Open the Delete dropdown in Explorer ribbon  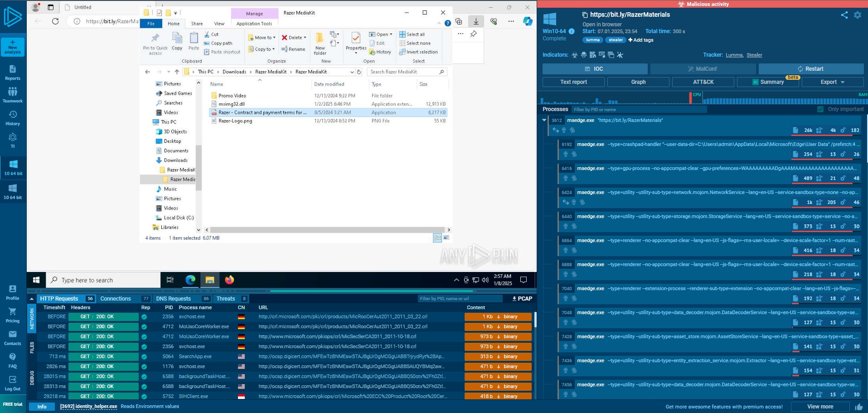pos(294,38)
